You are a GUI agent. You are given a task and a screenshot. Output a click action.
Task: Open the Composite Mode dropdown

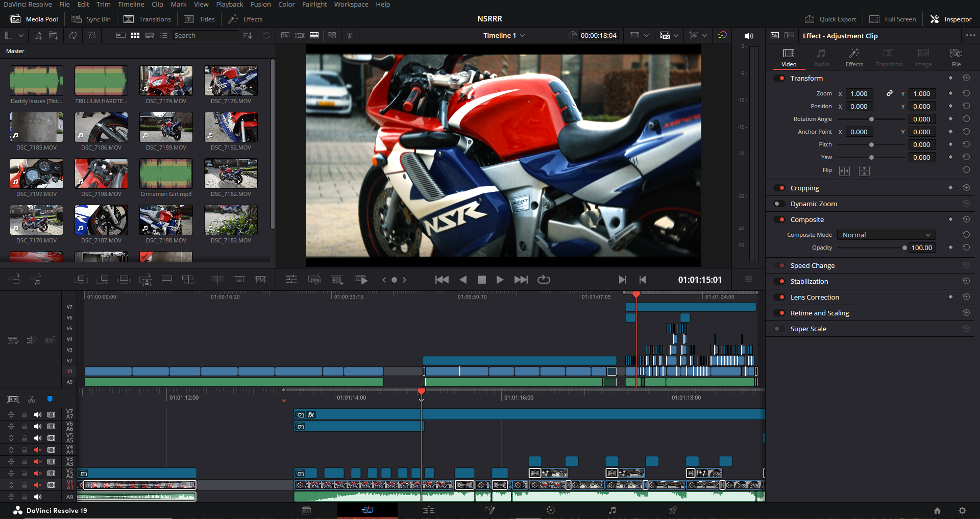[887, 235]
